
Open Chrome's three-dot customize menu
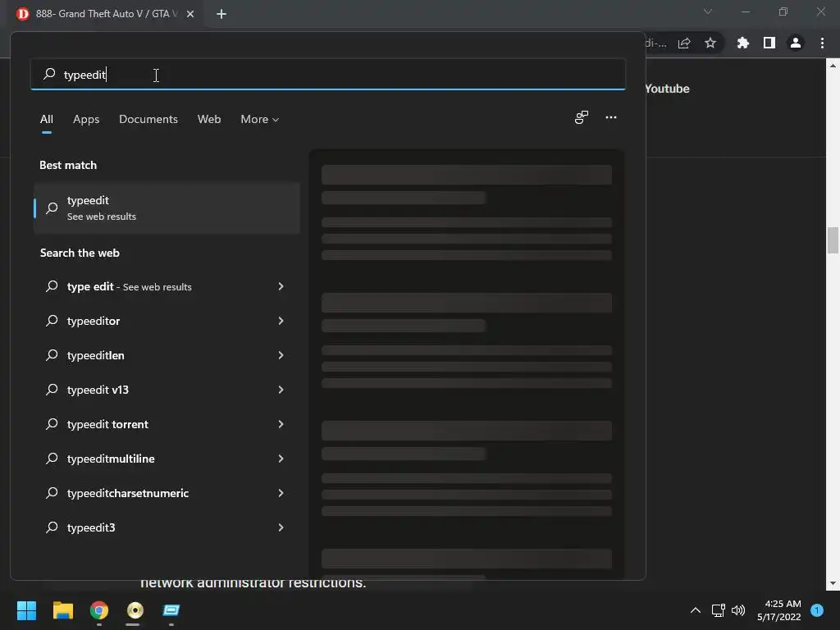pos(822,43)
